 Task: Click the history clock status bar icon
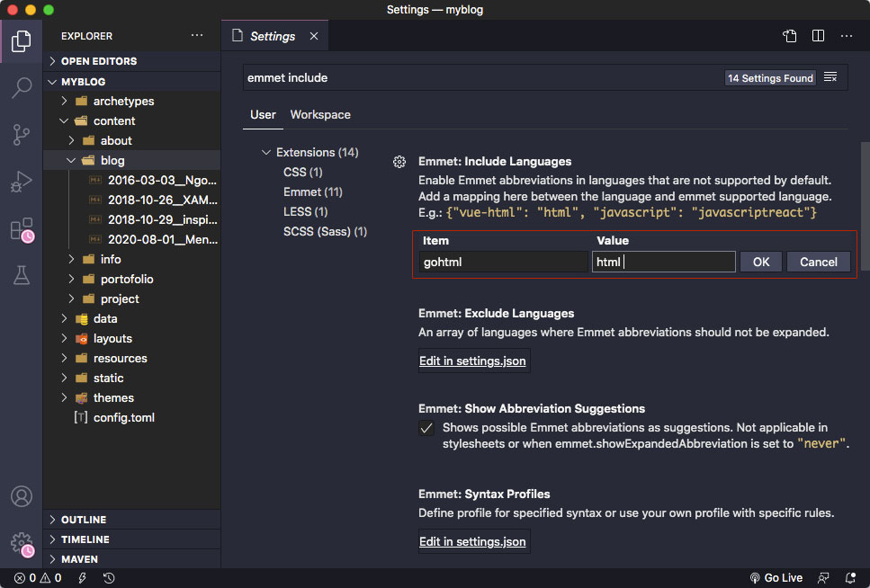pos(109,578)
